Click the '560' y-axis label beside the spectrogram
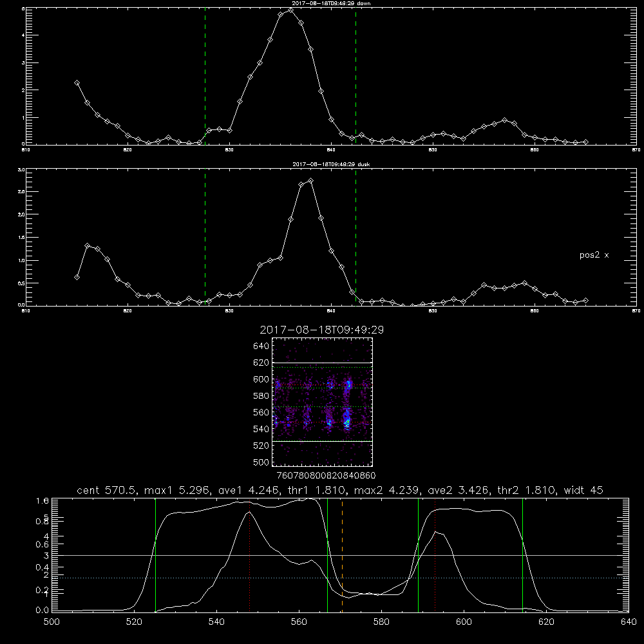Viewport: 644px width, 644px height. pos(261,412)
